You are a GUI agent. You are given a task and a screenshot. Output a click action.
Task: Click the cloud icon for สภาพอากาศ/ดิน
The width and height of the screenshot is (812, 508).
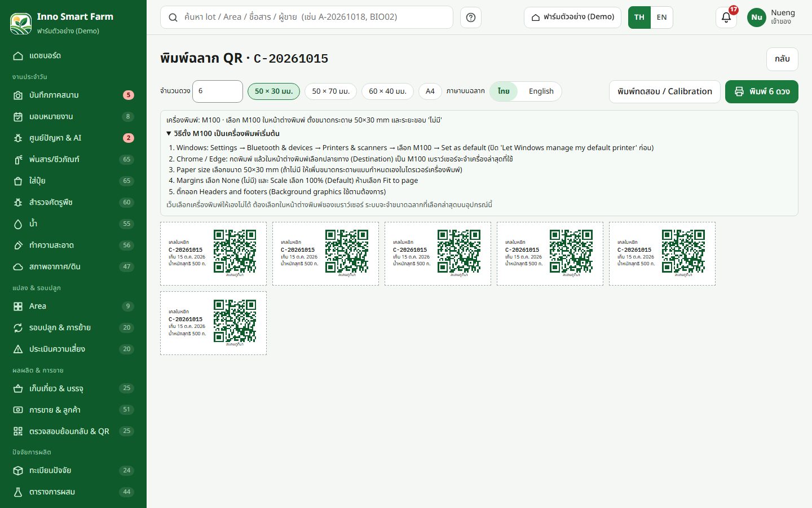(x=18, y=267)
